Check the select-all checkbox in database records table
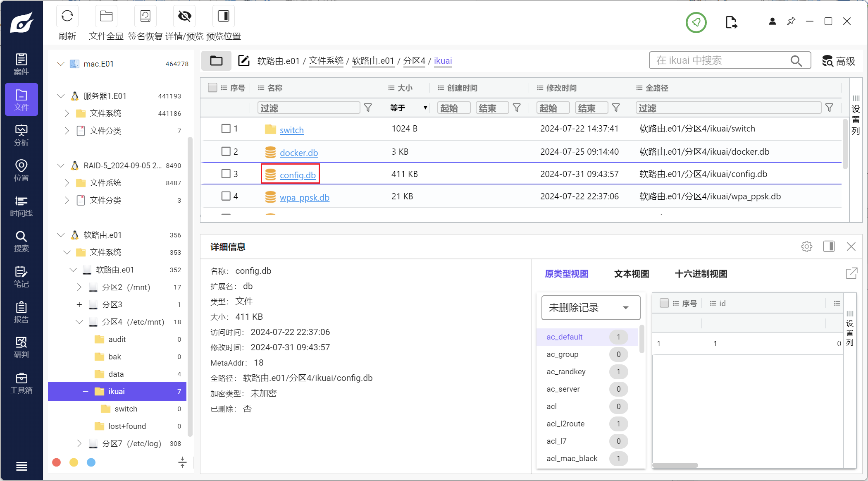This screenshot has width=868, height=481. (x=664, y=303)
